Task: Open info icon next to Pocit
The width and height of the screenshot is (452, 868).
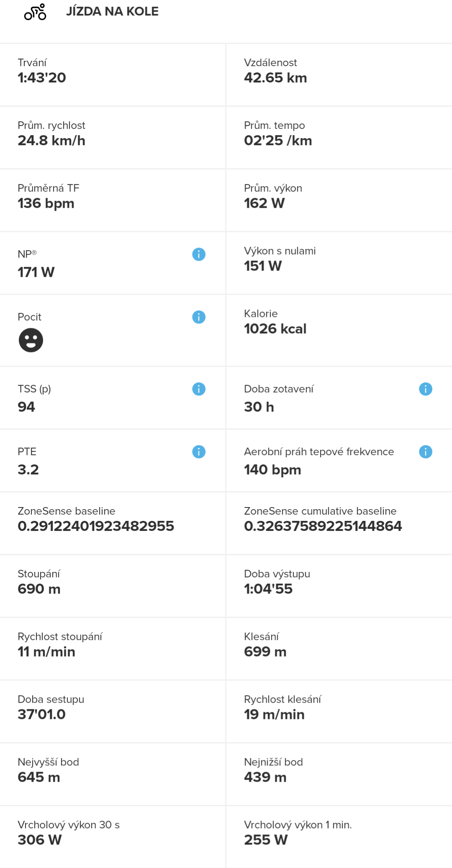Action: [x=199, y=317]
